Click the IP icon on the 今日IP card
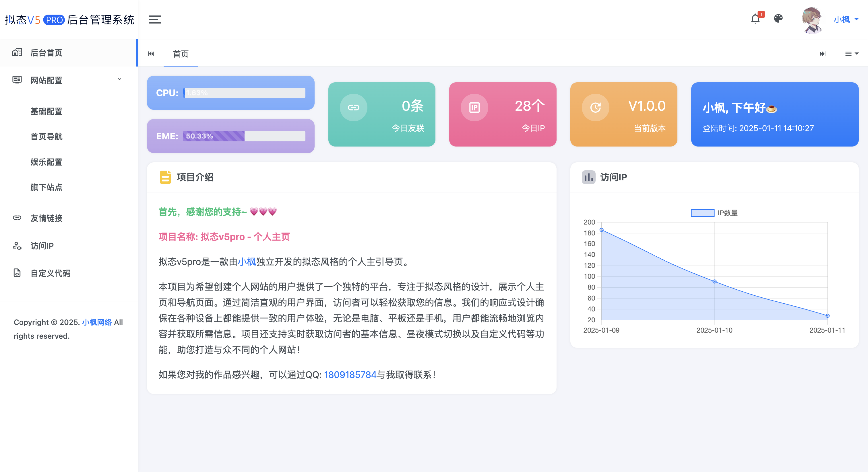The image size is (868, 472). (474, 108)
